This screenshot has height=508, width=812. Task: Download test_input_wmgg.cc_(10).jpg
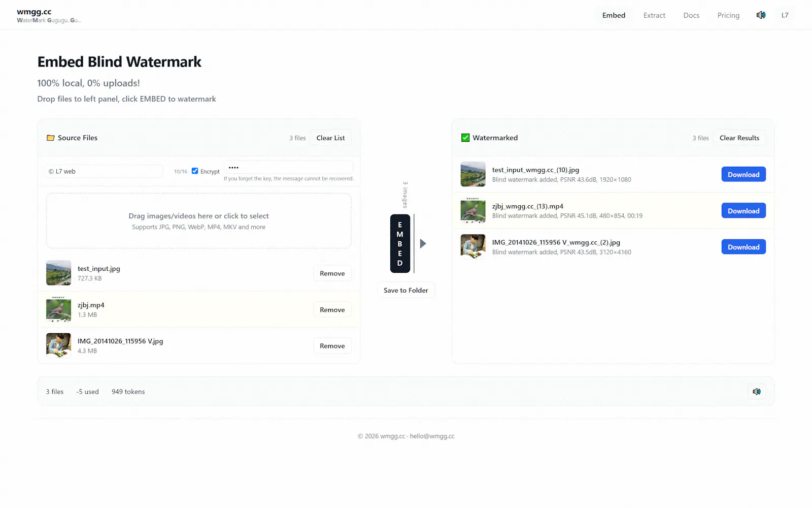[743, 174]
